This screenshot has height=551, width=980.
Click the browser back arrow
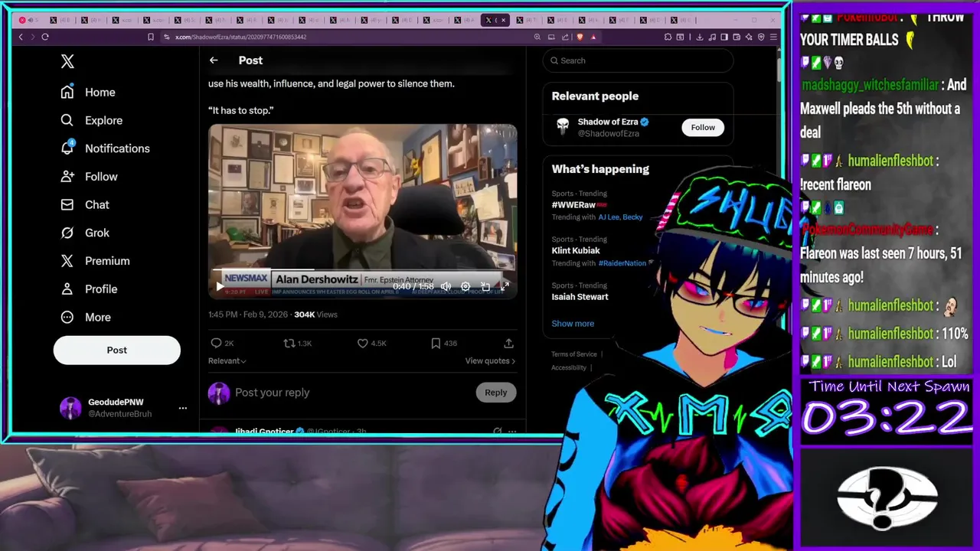tap(21, 37)
